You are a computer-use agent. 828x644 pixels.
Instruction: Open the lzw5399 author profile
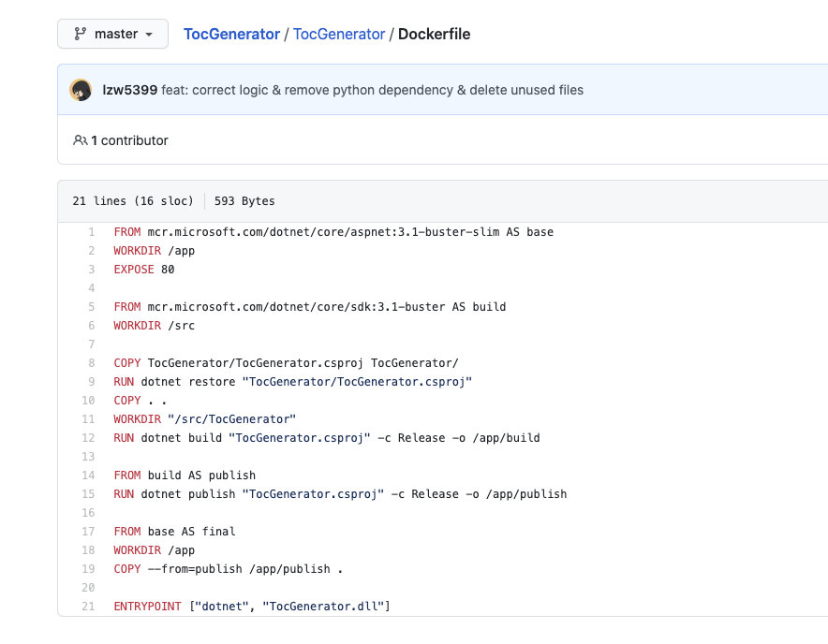pos(130,90)
